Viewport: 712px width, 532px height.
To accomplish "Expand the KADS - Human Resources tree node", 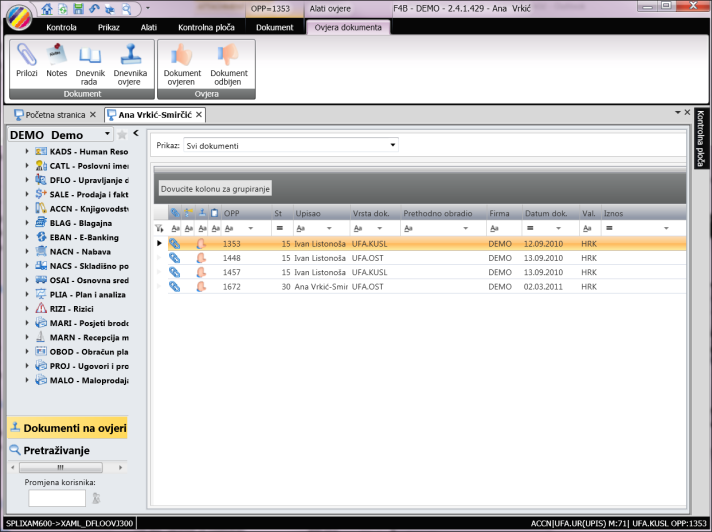I will coord(27,151).
